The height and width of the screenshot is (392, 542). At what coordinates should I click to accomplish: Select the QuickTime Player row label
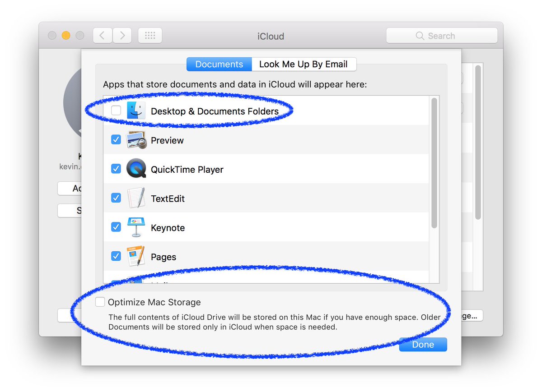[187, 170]
